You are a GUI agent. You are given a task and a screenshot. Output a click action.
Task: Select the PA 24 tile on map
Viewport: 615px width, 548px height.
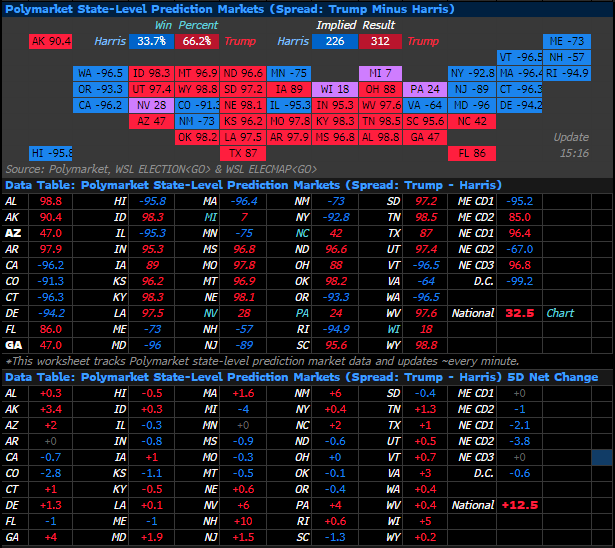(425, 89)
